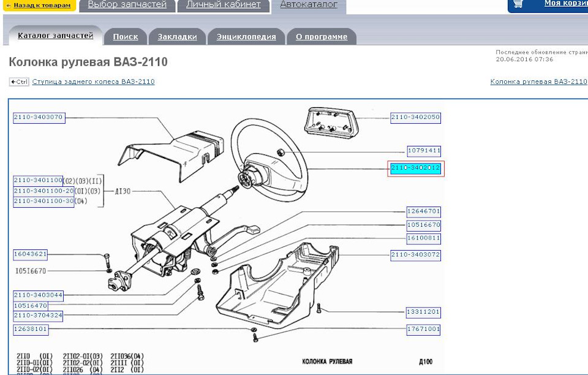Select part number 2110-3704324
The image size is (588, 375).
click(x=38, y=316)
